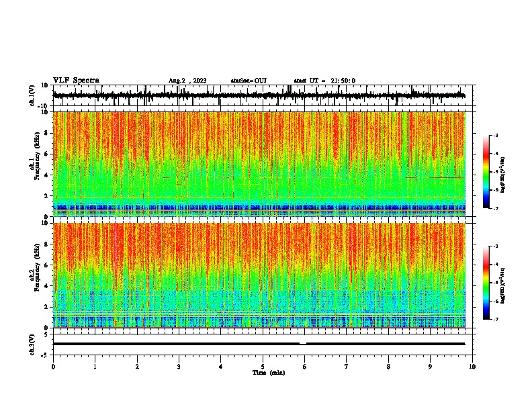Click the "VLF Spectra" plot title
Screen dimensions: 532x411
click(76, 81)
